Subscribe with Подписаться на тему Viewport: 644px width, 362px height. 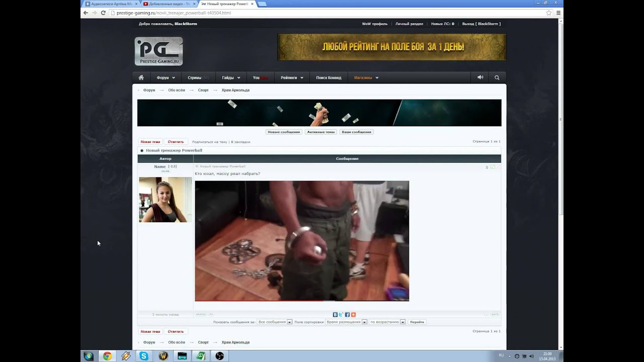pyautogui.click(x=209, y=142)
